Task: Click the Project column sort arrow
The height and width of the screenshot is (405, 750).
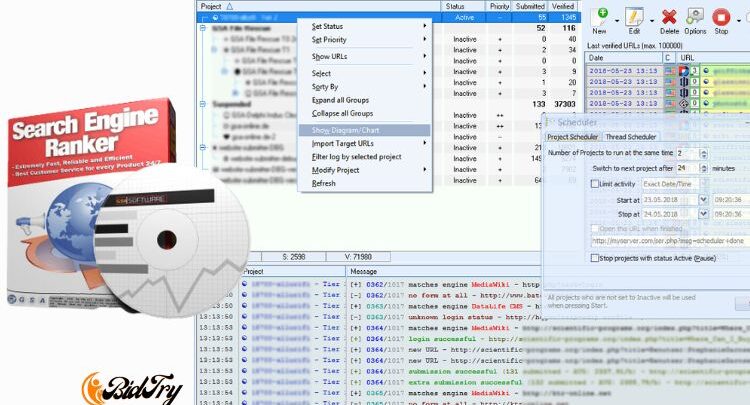Action: click(x=231, y=6)
